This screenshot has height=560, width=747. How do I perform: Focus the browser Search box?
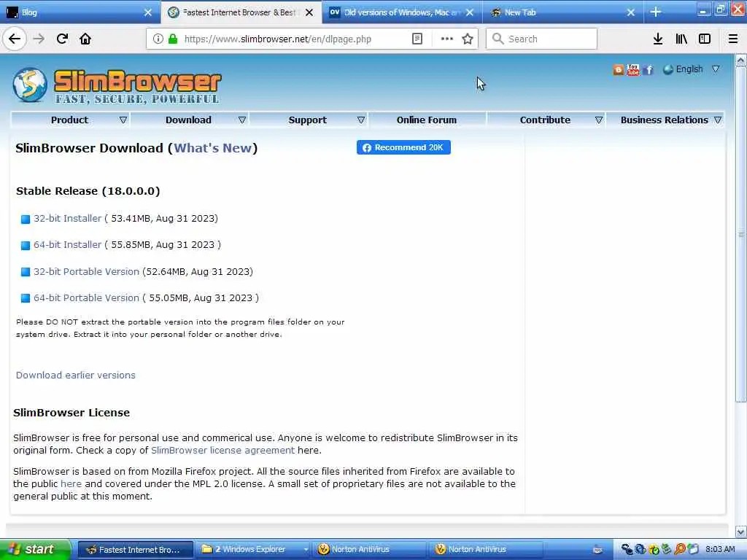(x=542, y=39)
